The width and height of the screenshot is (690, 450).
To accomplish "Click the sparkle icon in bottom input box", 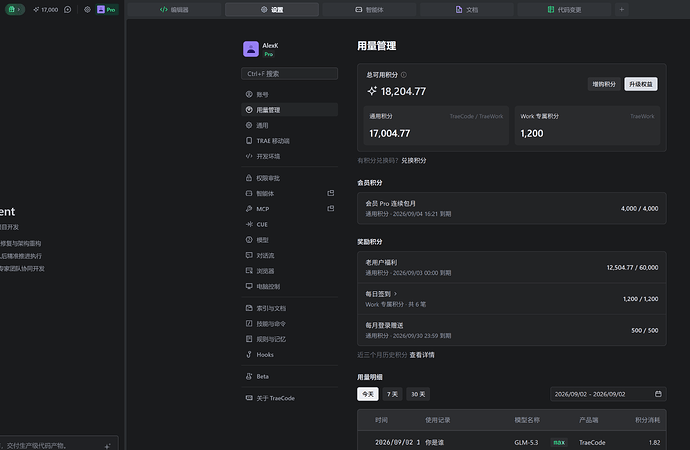I will click(x=108, y=446).
